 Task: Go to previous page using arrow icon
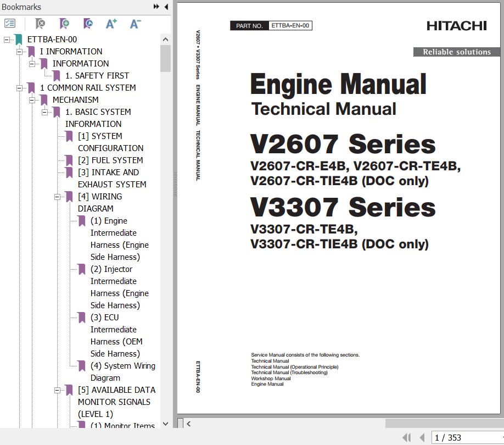click(422, 438)
